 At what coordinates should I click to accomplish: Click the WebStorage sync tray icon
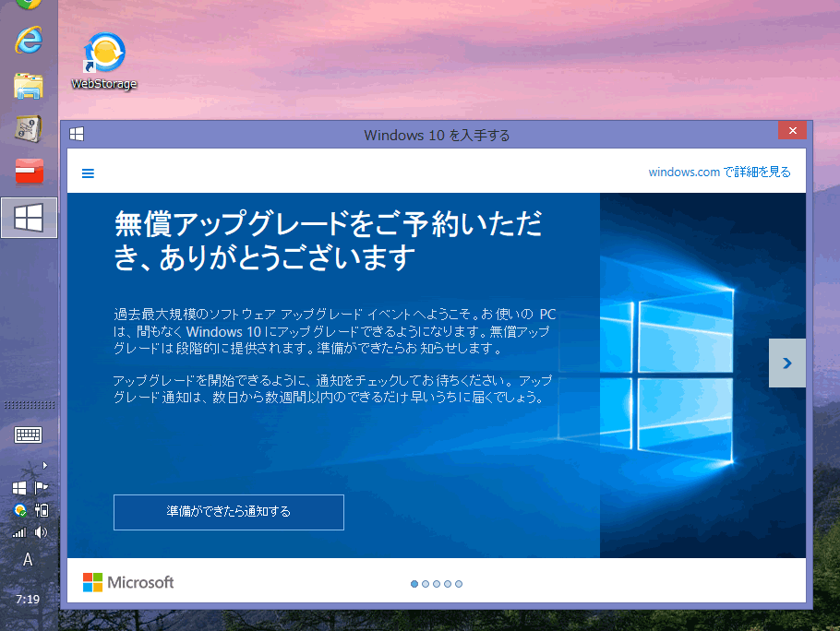(19, 510)
